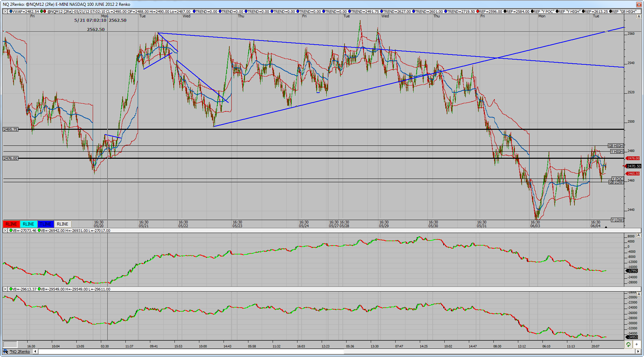Click the REF=2613.25 indicator dot
This screenshot has width=644, height=357.
(x=584, y=11)
